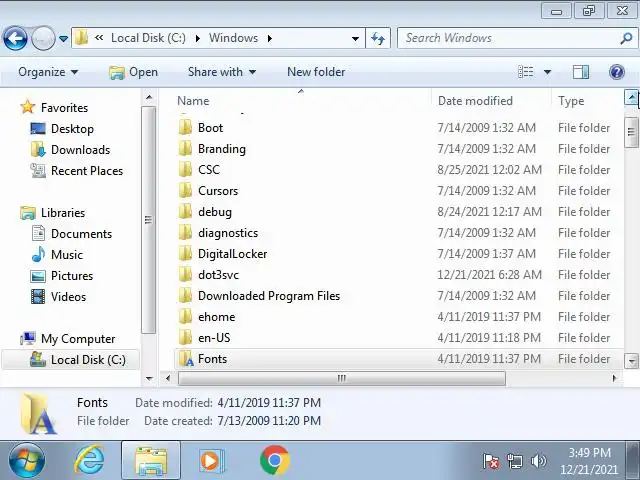Viewport: 640px width, 480px height.
Task: Click the horizontal scrollbar thumb
Action: [x=342, y=378]
